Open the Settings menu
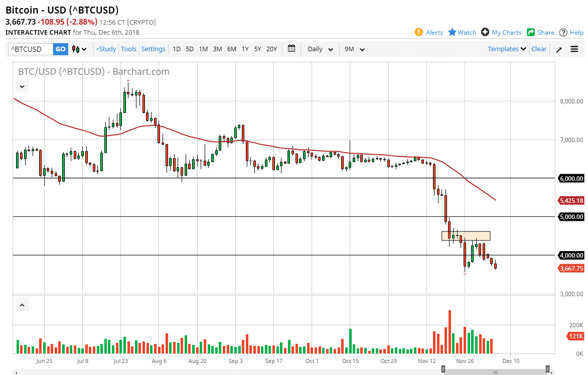This screenshot has height=375, width=588. click(153, 49)
